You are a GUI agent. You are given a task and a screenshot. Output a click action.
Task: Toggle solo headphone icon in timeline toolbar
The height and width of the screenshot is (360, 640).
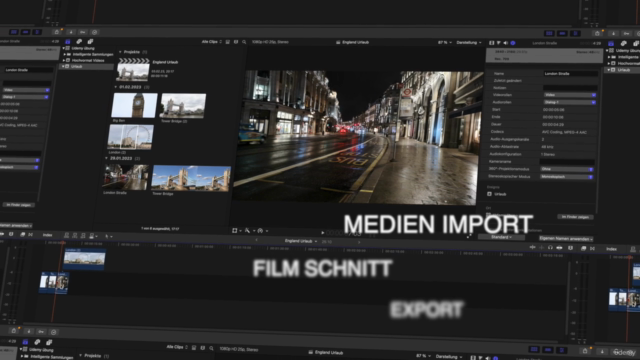coord(550,247)
